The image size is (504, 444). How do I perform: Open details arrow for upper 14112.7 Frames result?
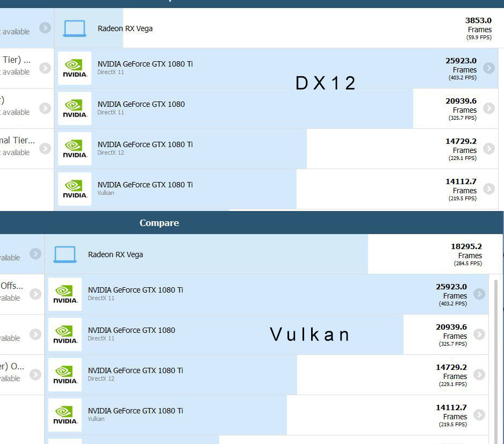click(488, 189)
